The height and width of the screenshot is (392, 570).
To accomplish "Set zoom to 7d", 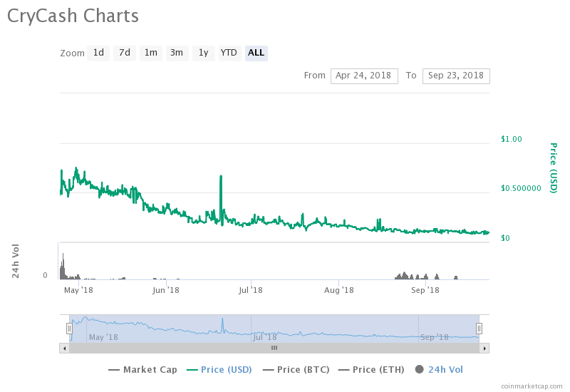I will point(124,53).
